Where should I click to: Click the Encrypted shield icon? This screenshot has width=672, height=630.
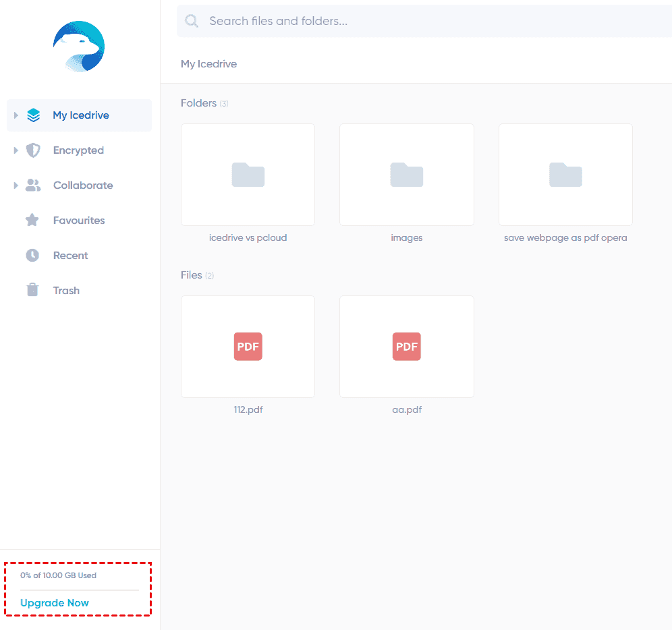pyautogui.click(x=33, y=150)
